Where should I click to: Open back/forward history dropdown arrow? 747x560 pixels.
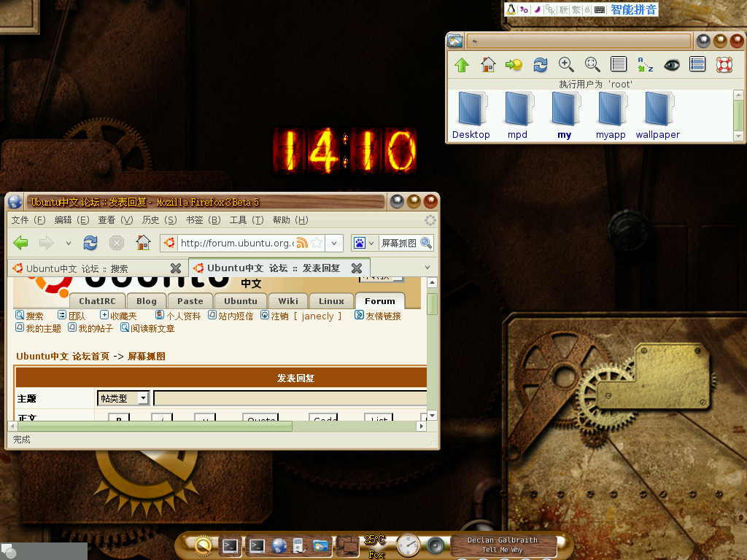tap(68, 243)
